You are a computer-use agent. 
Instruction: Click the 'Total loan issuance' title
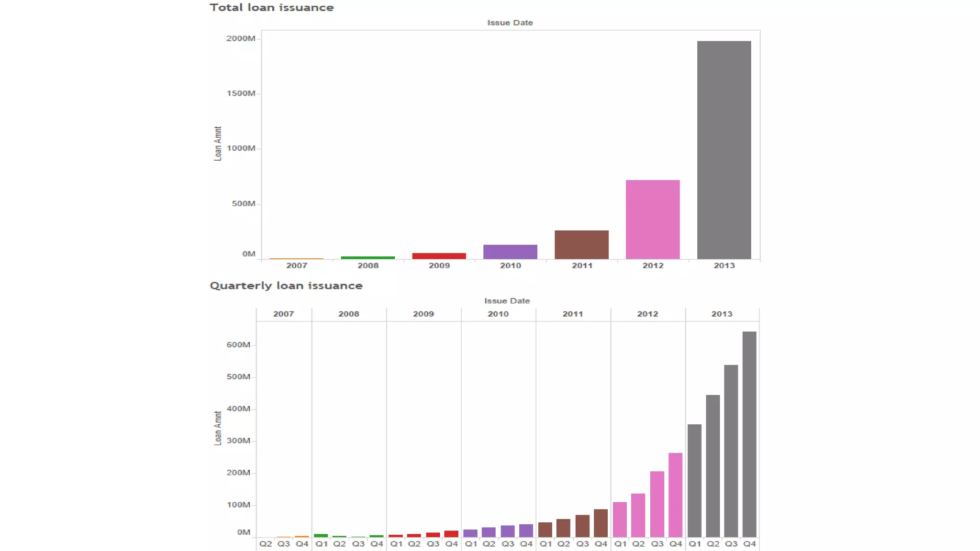271,8
